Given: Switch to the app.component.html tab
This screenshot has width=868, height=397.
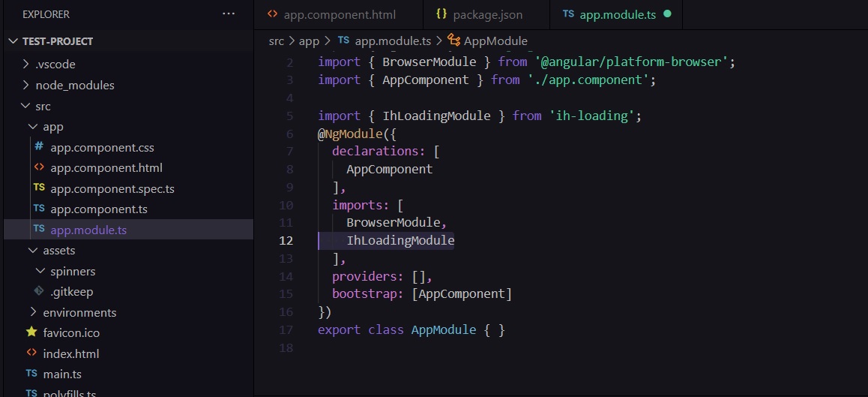Looking at the screenshot, I should [339, 14].
